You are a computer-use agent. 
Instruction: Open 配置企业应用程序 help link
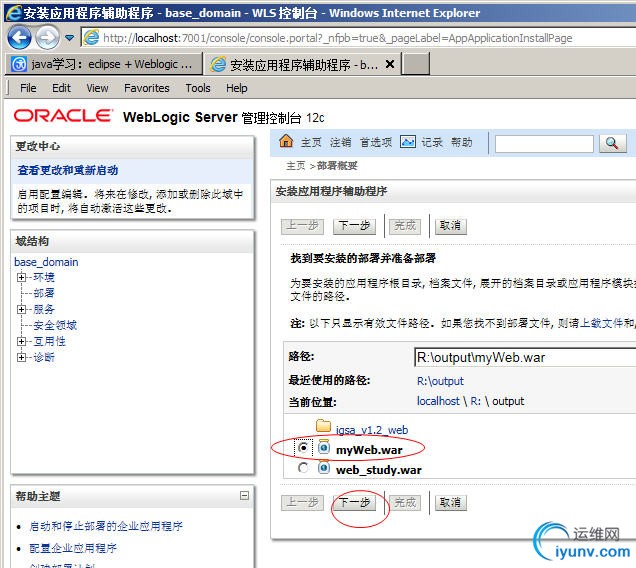click(x=73, y=549)
